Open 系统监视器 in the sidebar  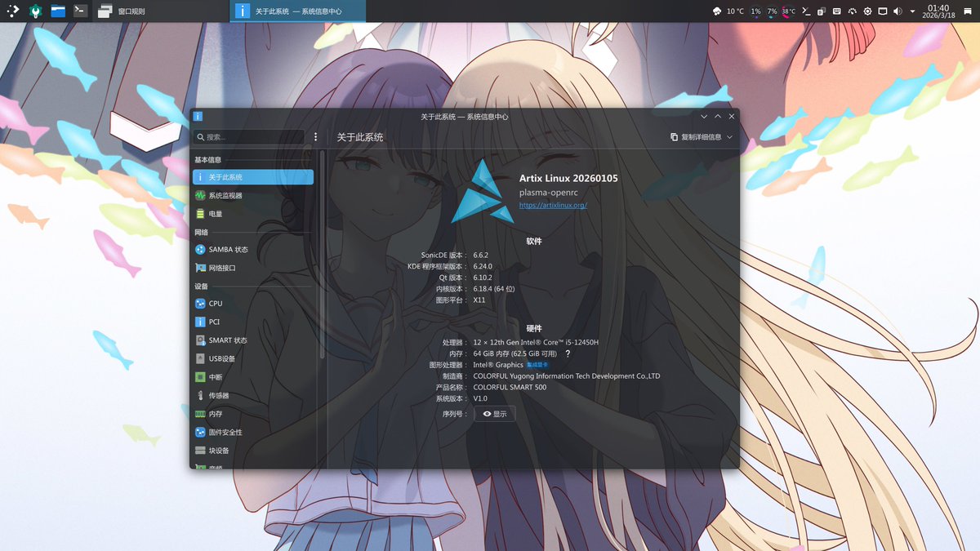tap(253, 196)
